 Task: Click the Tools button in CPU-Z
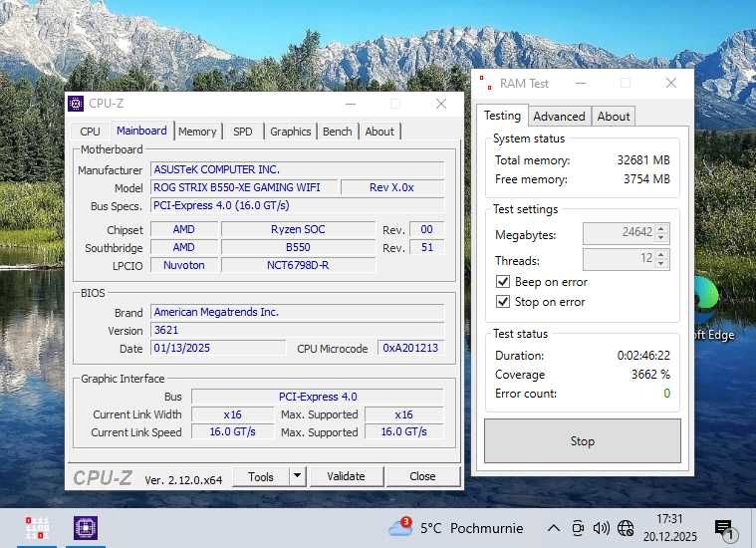coord(260,476)
